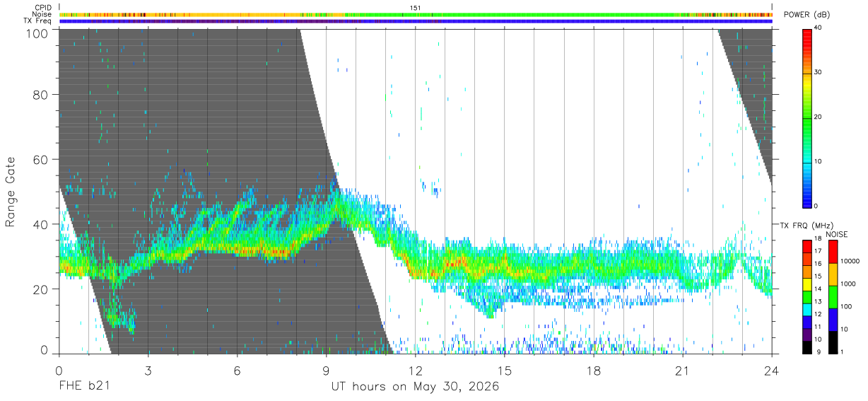Click the "13" label in TX FRQ legend
This screenshot has width=868, height=401.
pyautogui.click(x=817, y=302)
